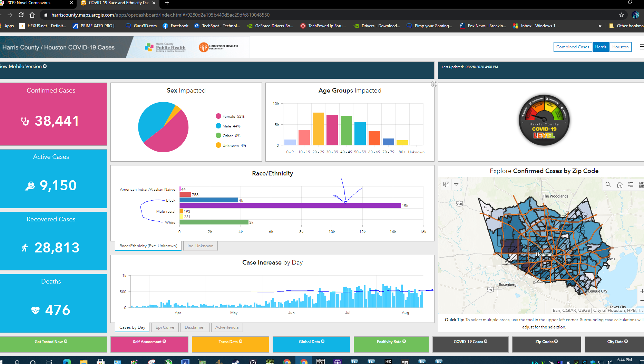Open the Global Data button
Viewport: 644px width, 364px height.
coord(311,344)
